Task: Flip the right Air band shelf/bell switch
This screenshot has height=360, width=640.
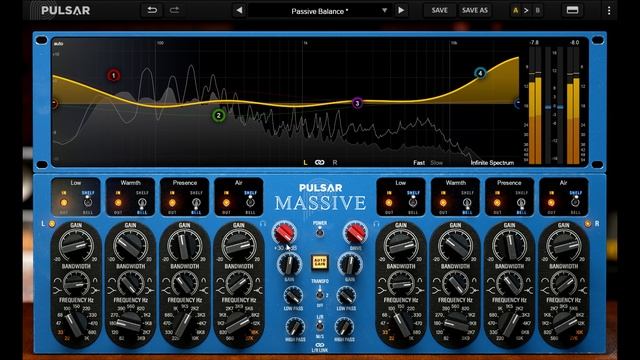Action: 575,202
